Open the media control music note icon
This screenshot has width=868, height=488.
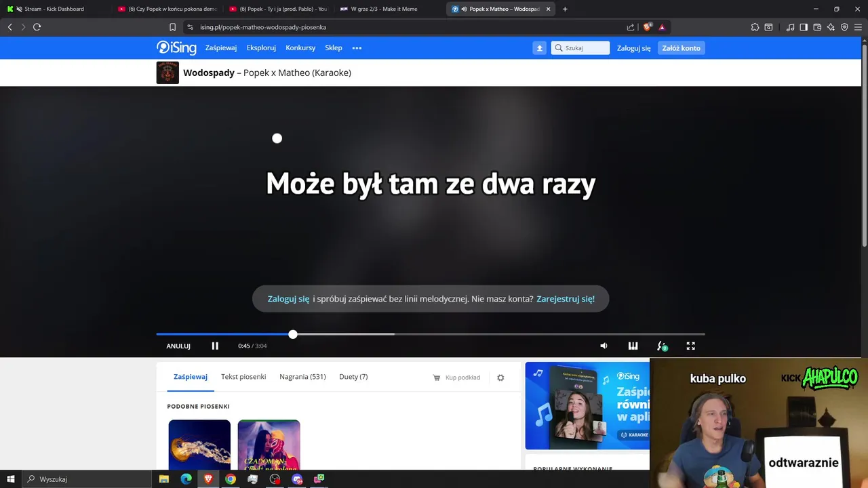pyautogui.click(x=790, y=27)
